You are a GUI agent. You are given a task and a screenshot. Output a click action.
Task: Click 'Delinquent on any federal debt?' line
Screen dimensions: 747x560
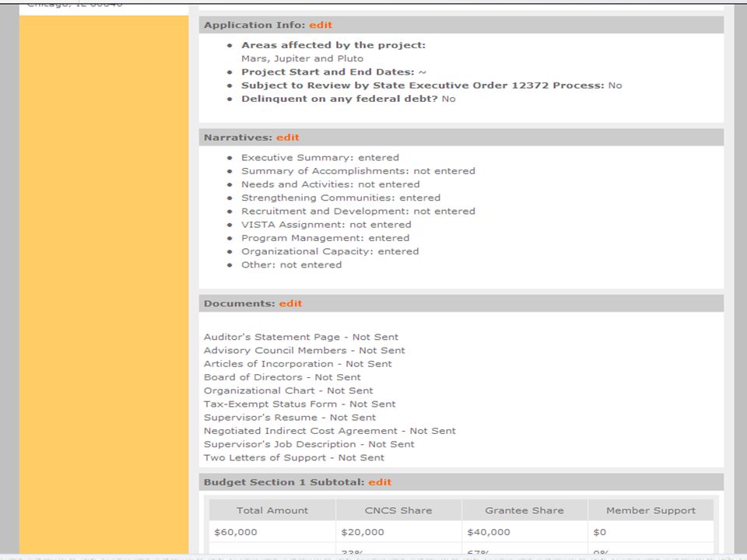point(349,99)
